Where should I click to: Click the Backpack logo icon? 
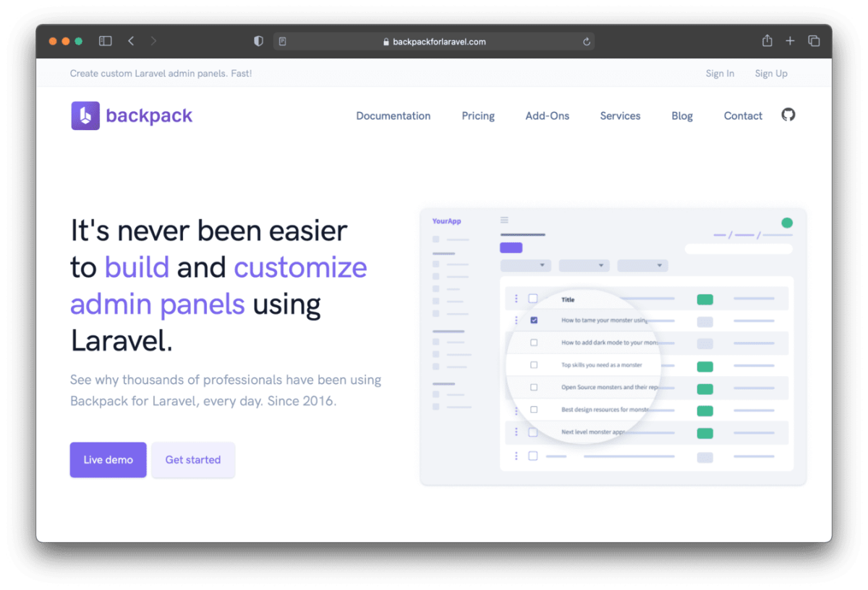pos(85,115)
